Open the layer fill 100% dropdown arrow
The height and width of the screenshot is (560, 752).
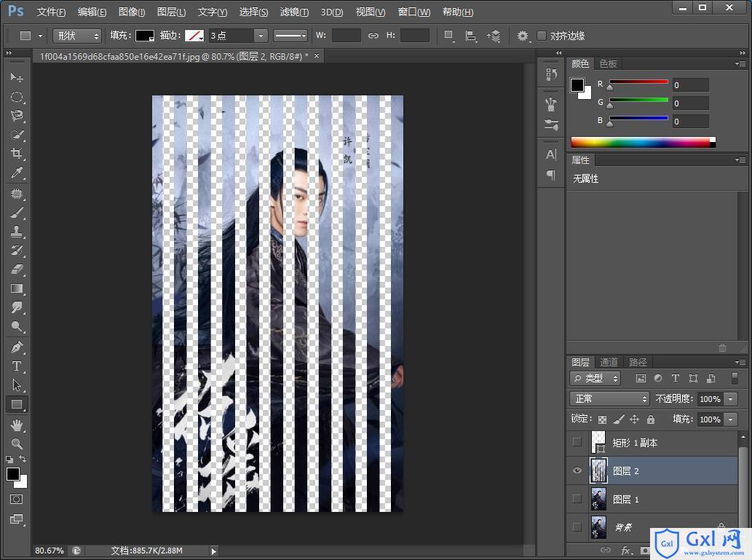730,419
